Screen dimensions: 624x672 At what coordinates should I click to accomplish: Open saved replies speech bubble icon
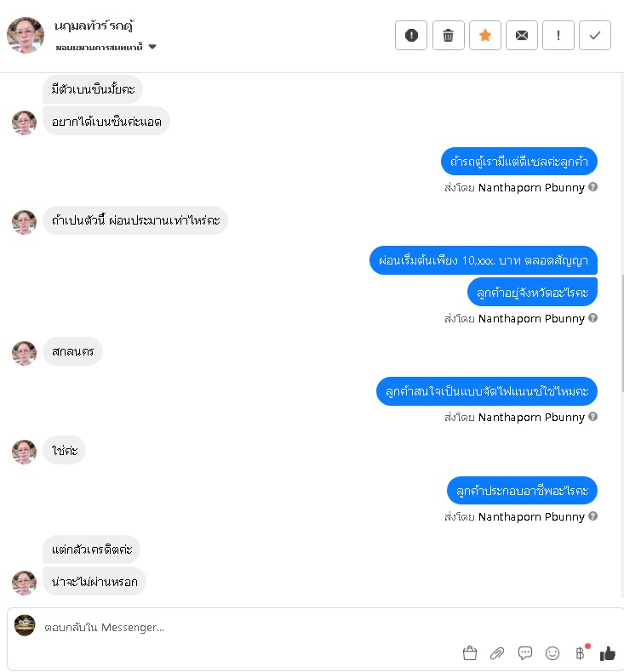525,653
